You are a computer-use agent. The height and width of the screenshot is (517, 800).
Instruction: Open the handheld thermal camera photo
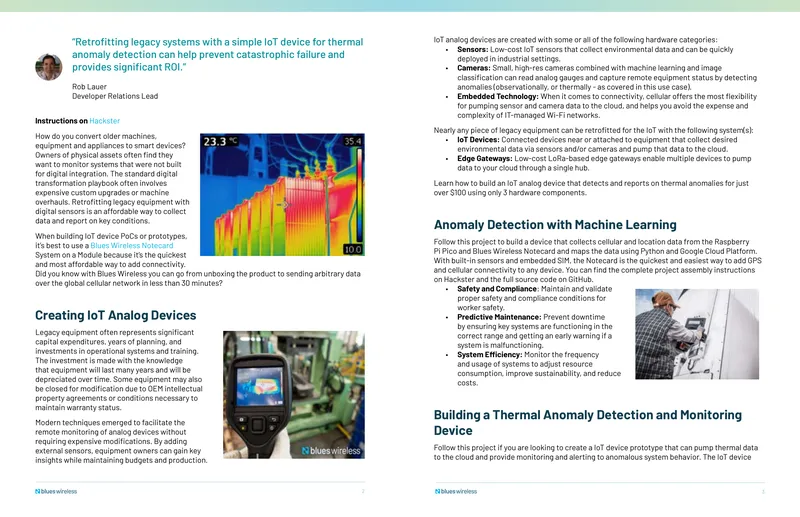coord(294,395)
